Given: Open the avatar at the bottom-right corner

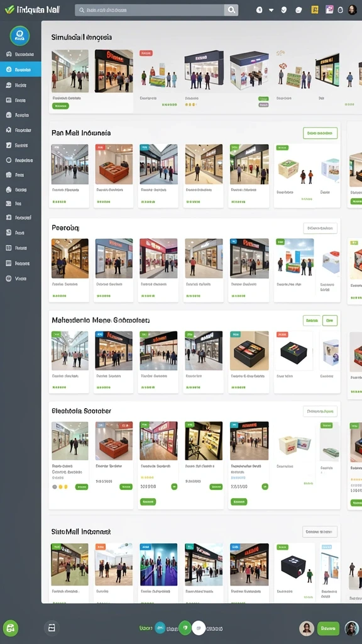Looking at the screenshot, I should (x=352, y=628).
